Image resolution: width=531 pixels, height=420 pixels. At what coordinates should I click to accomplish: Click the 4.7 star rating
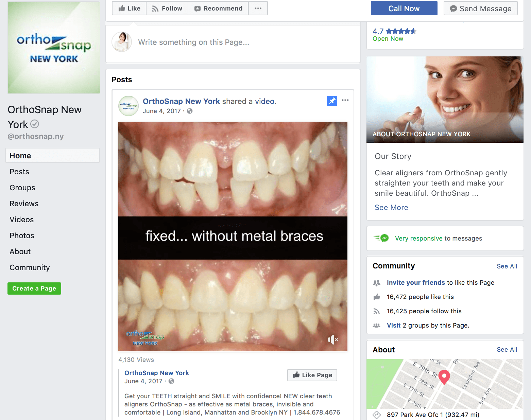click(394, 31)
